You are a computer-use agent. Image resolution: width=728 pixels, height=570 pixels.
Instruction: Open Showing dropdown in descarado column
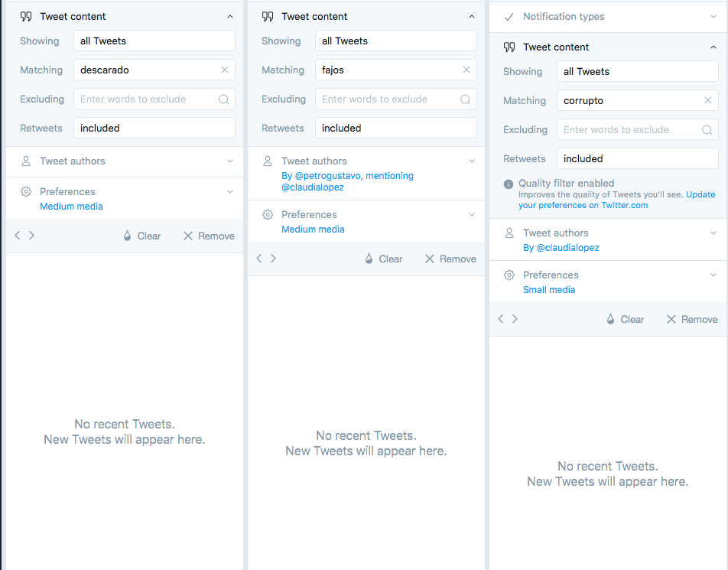pos(154,41)
